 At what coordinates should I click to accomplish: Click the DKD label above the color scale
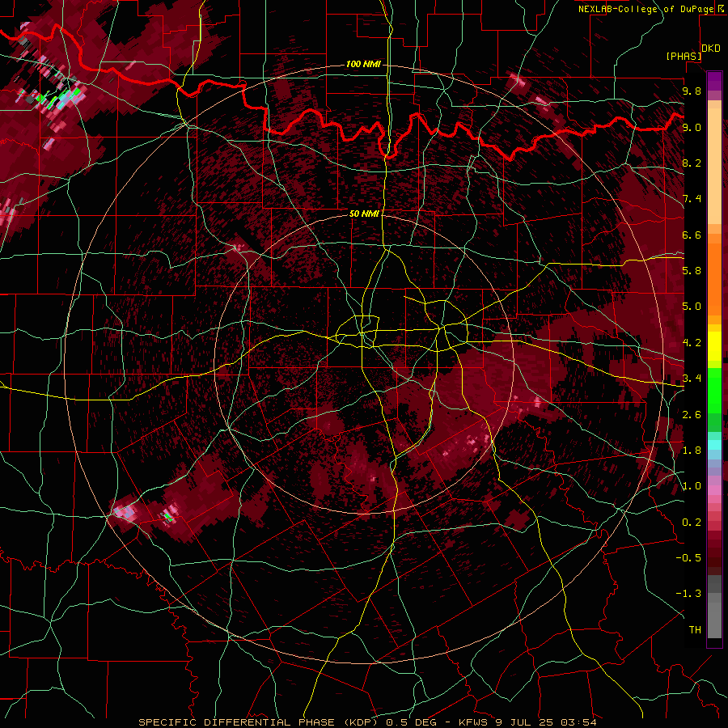(x=711, y=48)
